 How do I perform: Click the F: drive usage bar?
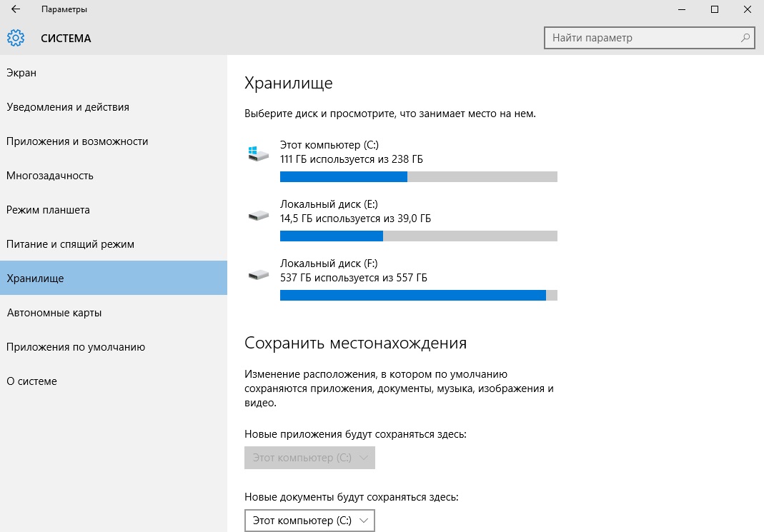419,296
